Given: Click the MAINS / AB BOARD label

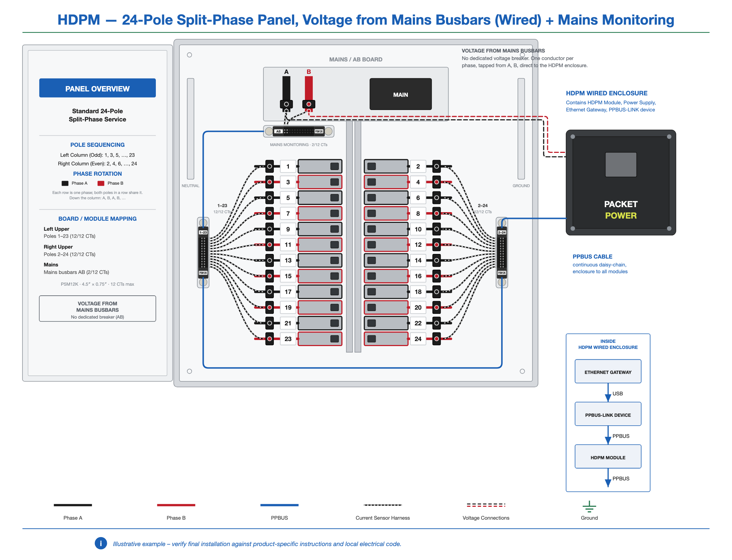Looking at the screenshot, I should click(x=356, y=60).
